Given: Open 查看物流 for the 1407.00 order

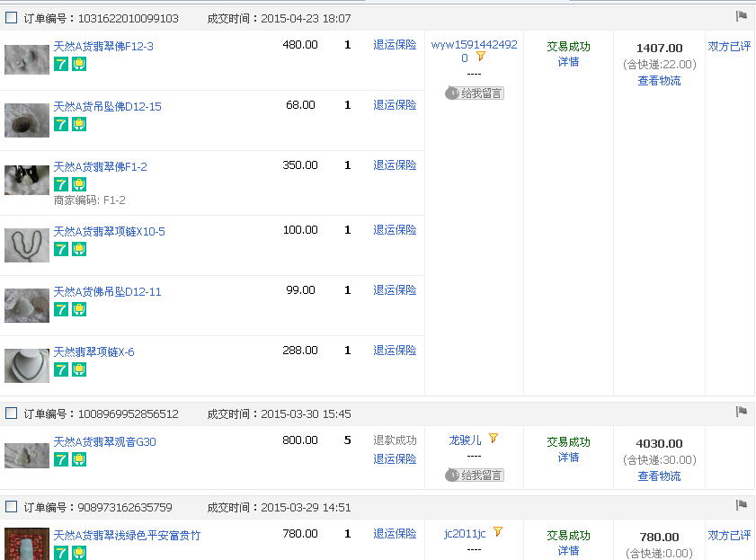Looking at the screenshot, I should (659, 81).
